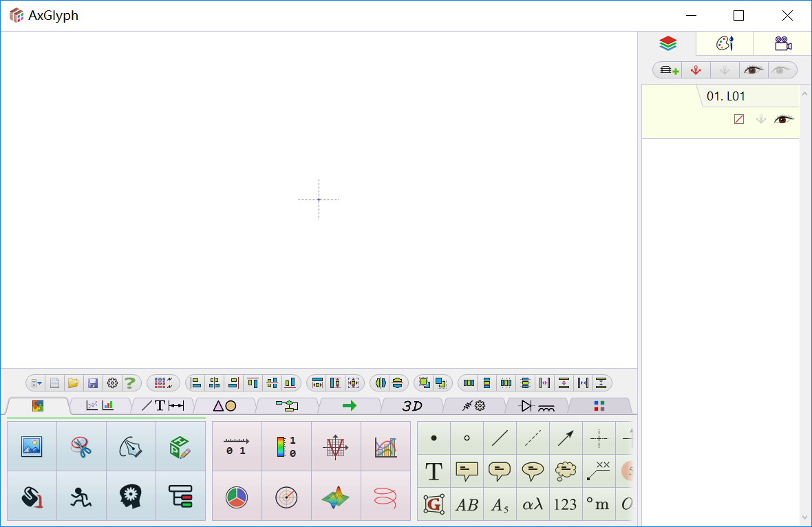Switch to the charts and plots tab
This screenshot has width=812, height=527.
[100, 406]
